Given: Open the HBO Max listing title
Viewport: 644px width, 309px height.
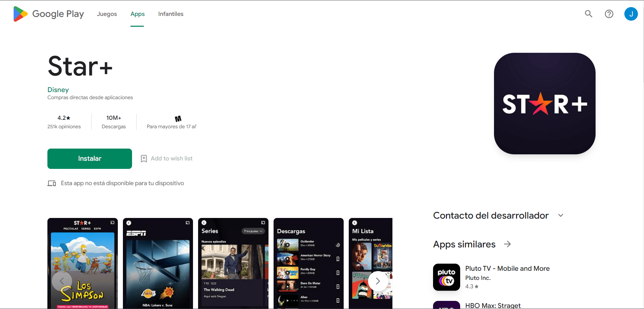Looking at the screenshot, I should (x=493, y=305).
